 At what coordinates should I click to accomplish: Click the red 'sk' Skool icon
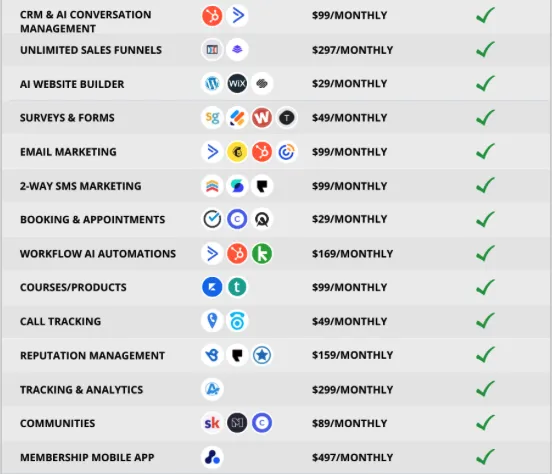(x=212, y=423)
